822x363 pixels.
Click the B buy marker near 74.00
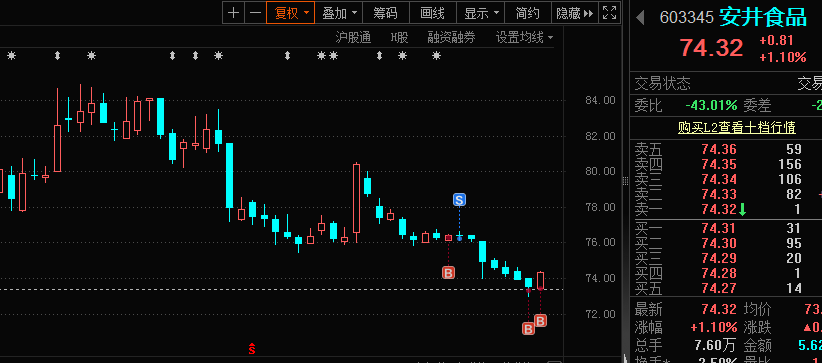pyautogui.click(x=448, y=272)
